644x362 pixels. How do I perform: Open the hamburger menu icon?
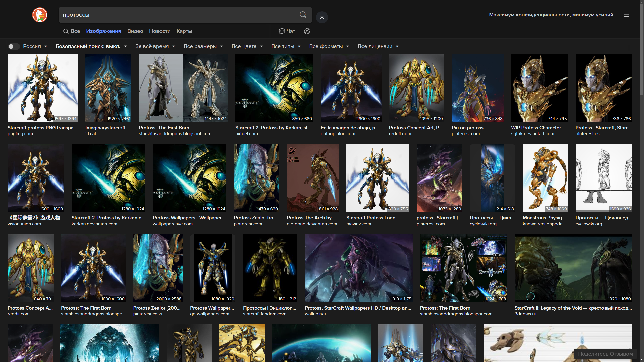(626, 15)
